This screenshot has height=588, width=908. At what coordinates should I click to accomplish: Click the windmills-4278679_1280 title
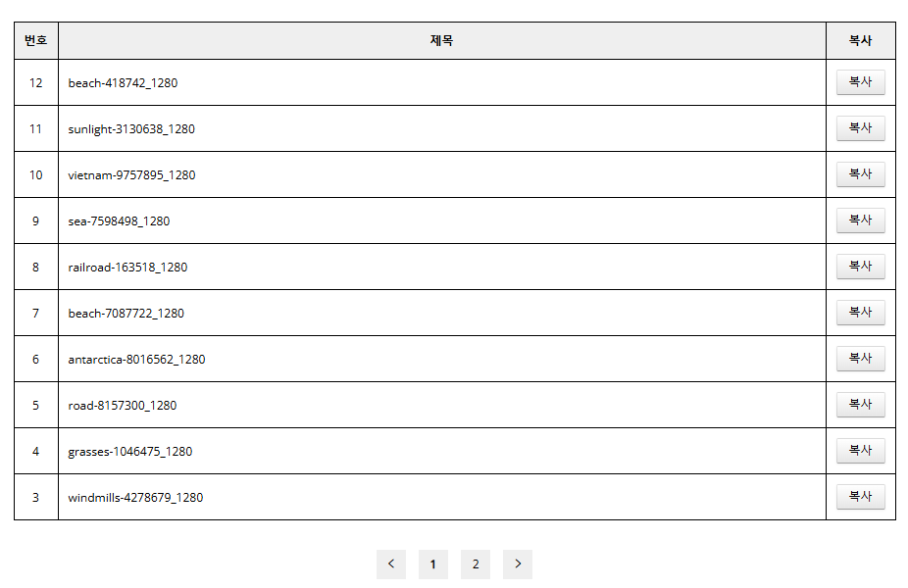coord(135,498)
